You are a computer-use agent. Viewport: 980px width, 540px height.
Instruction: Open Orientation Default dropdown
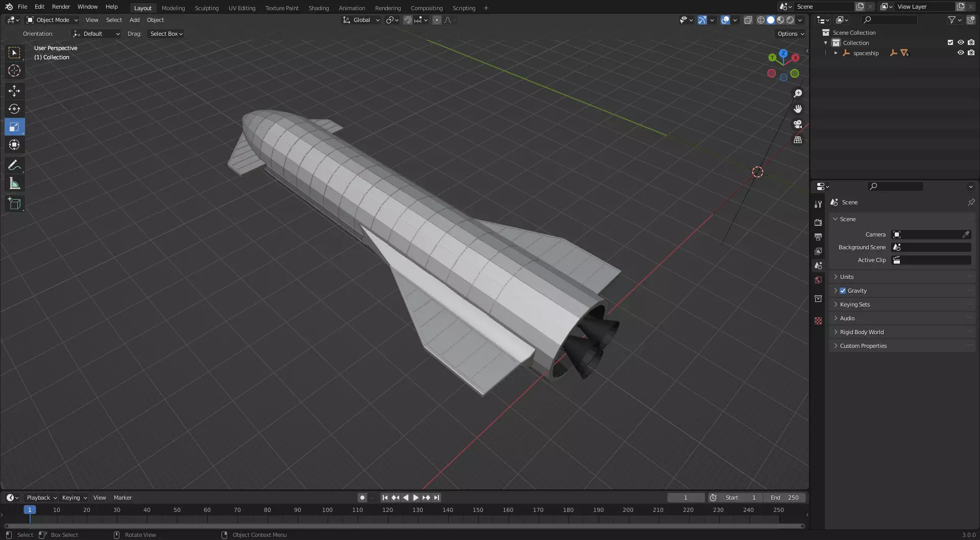click(x=96, y=34)
